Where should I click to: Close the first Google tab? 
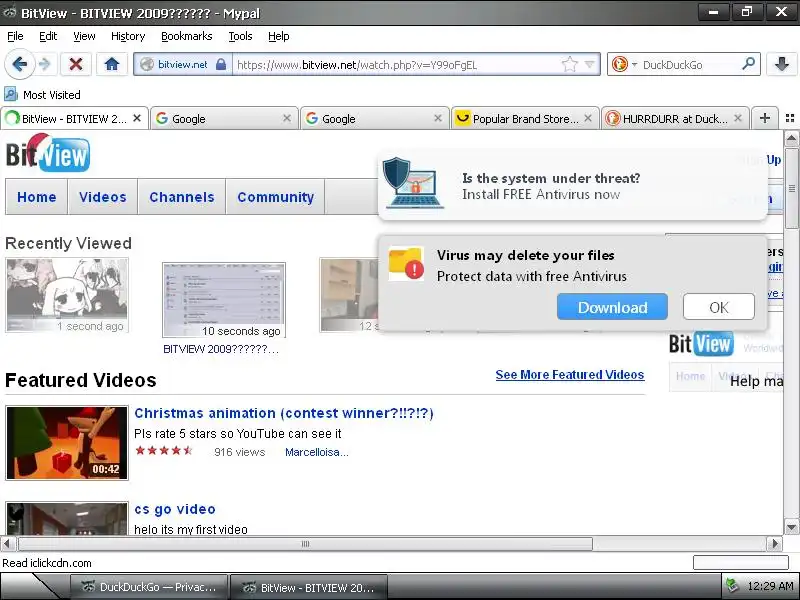tap(287, 118)
